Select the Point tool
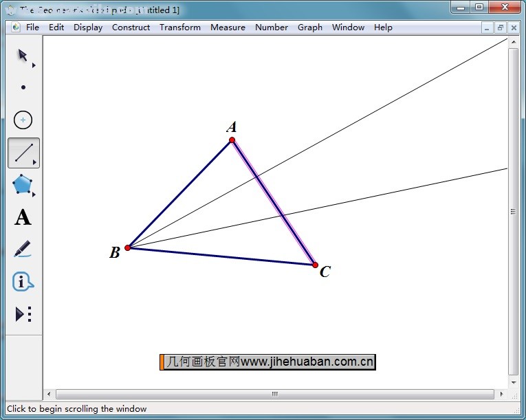 (x=23, y=87)
